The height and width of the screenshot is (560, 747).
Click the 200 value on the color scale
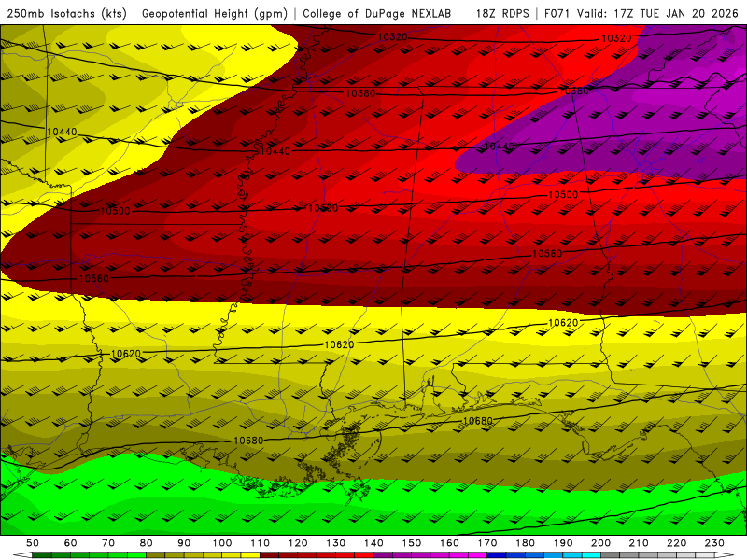600,543
